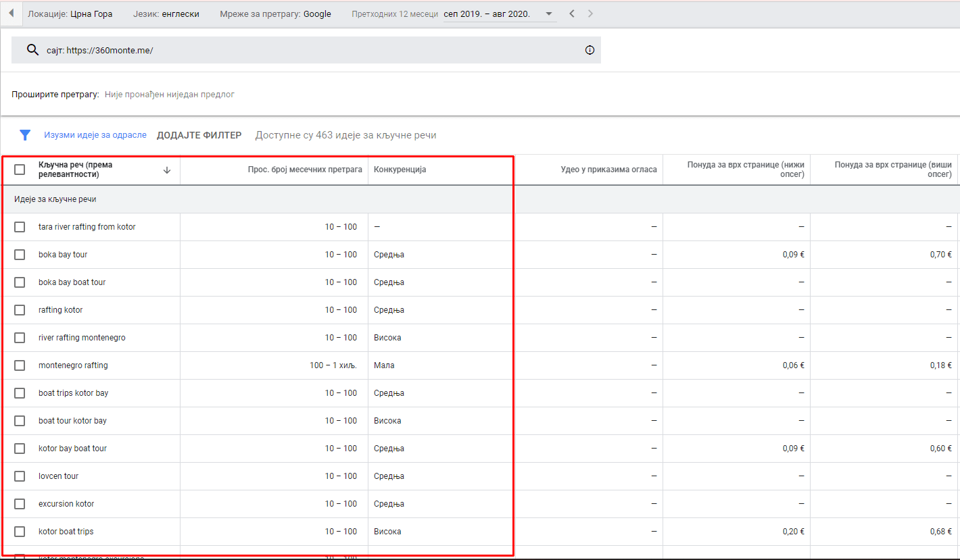Click Доступне су 463 идеје text
Screen dimensions: 960x560
point(345,135)
